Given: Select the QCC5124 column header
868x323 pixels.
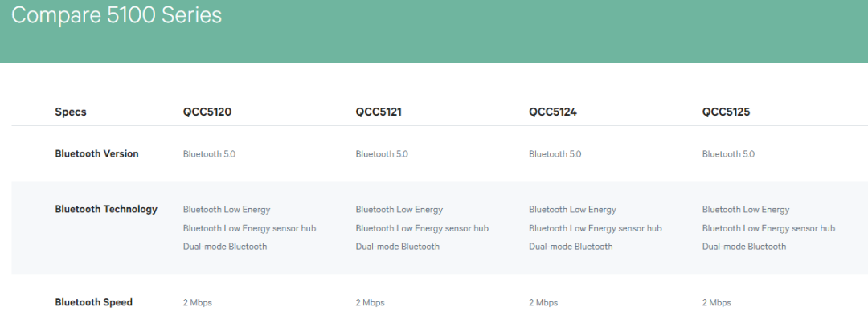Looking at the screenshot, I should click(553, 112).
